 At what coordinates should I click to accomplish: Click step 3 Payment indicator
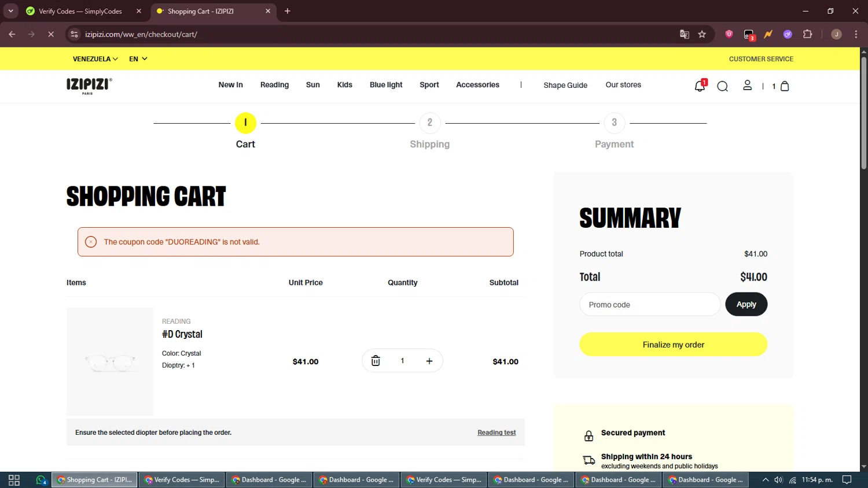614,123
